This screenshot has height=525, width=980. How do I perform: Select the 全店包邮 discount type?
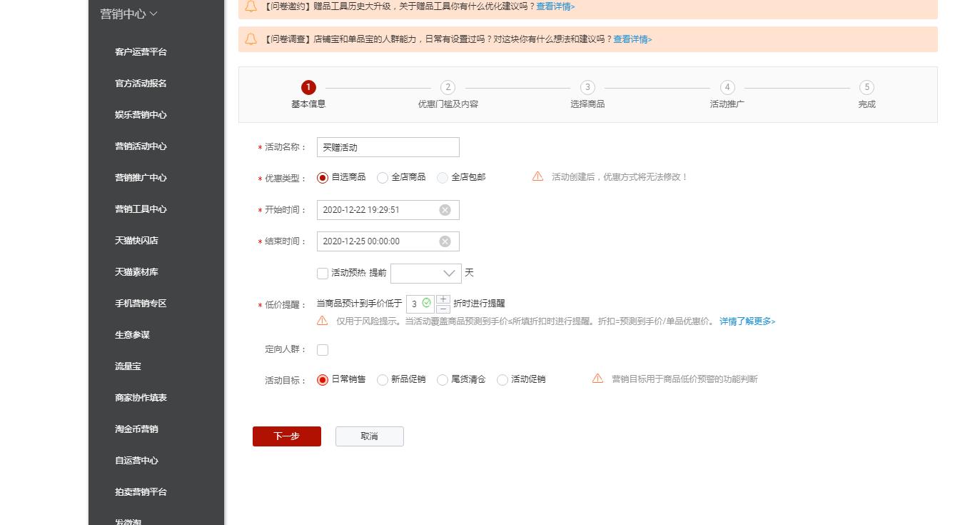click(x=443, y=177)
